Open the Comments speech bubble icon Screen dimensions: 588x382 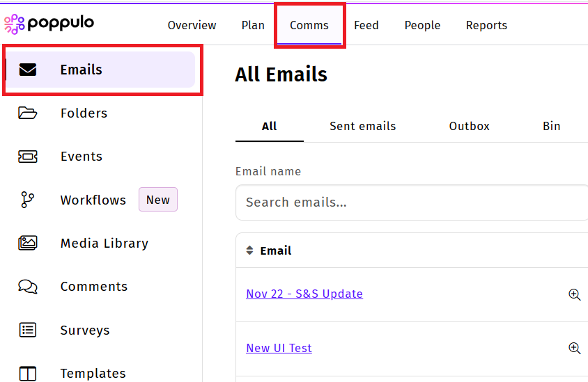click(x=28, y=287)
